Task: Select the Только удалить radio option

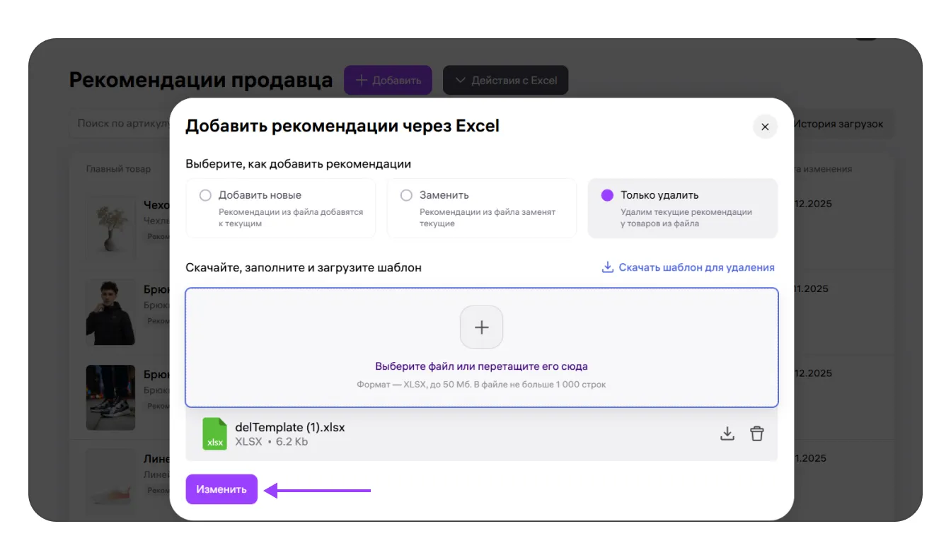Action: (607, 195)
